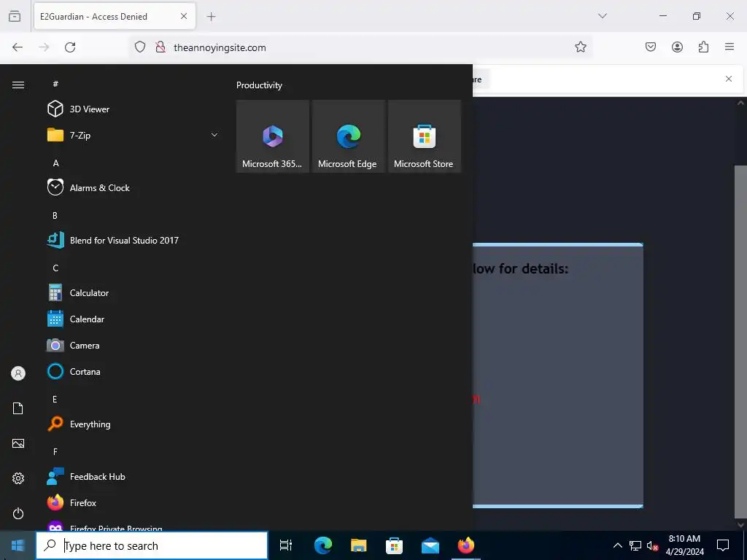Bookmark this page with the star
Image resolution: width=747 pixels, height=560 pixels.
click(x=580, y=47)
